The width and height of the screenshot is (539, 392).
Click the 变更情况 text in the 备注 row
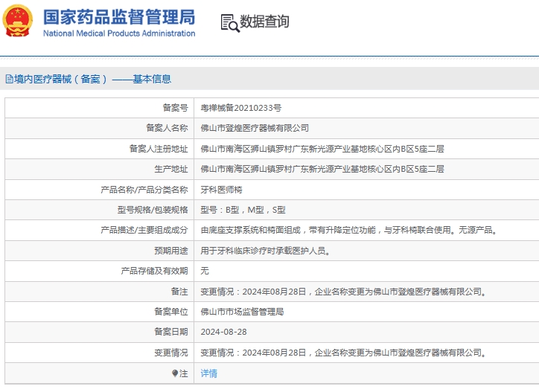click(x=343, y=292)
